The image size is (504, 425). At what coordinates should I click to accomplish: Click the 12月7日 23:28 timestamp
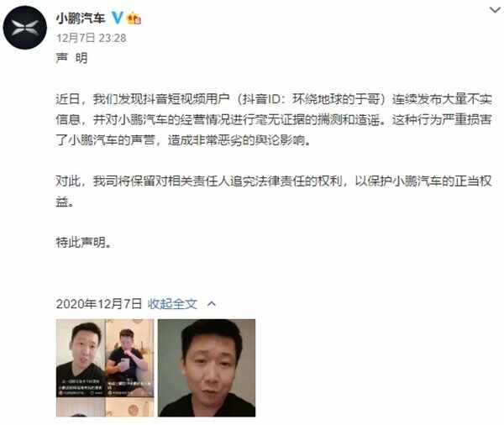[x=92, y=38]
